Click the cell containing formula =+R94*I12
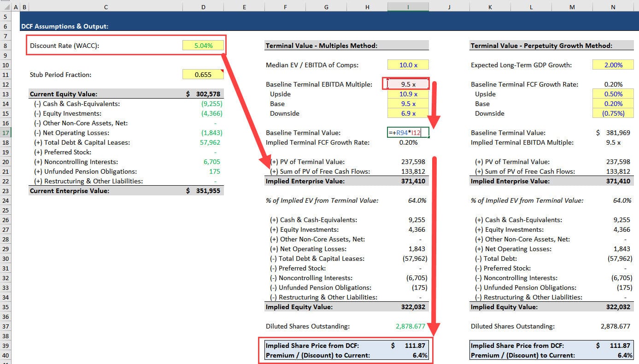Viewport: 639px width, 364px height. [x=408, y=132]
